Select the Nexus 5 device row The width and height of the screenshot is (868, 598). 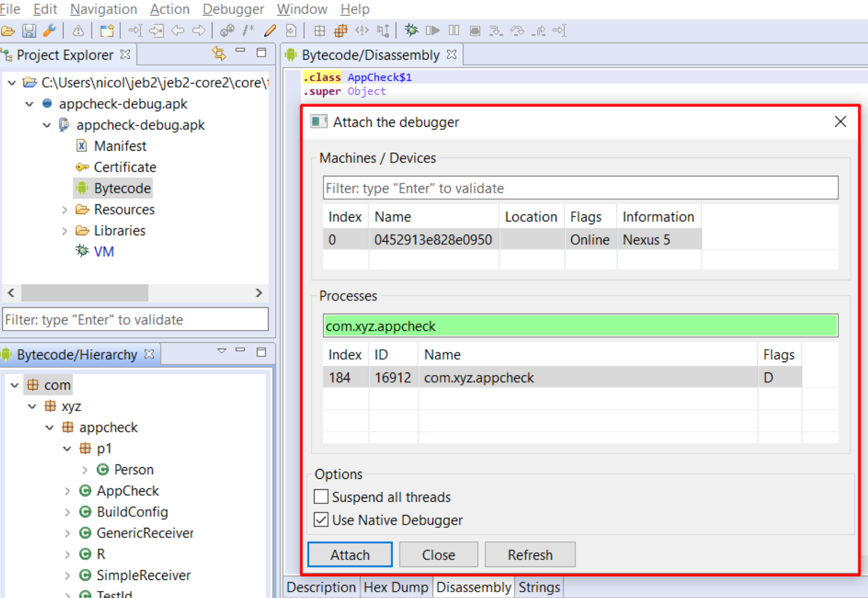(x=512, y=239)
